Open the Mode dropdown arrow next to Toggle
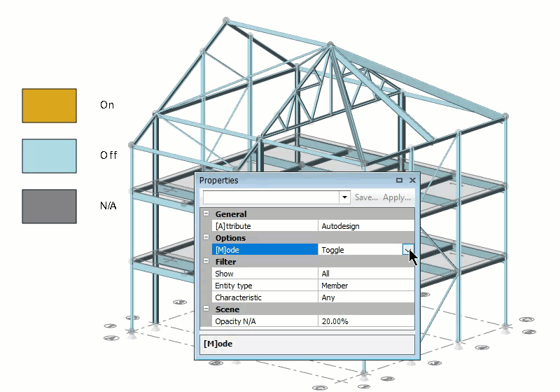The width and height of the screenshot is (560, 392). (x=408, y=250)
